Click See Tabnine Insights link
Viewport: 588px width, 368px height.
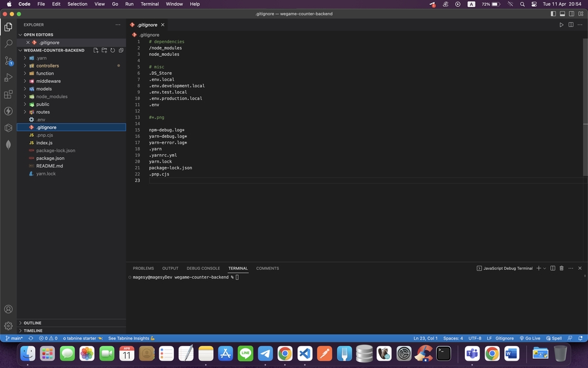pyautogui.click(x=132, y=339)
